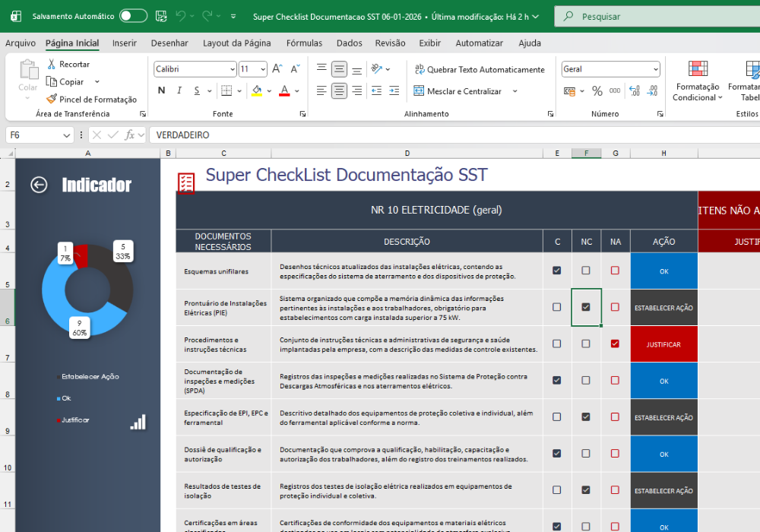760x532 pixels.
Task: Click the increase font size icon
Action: (x=277, y=69)
